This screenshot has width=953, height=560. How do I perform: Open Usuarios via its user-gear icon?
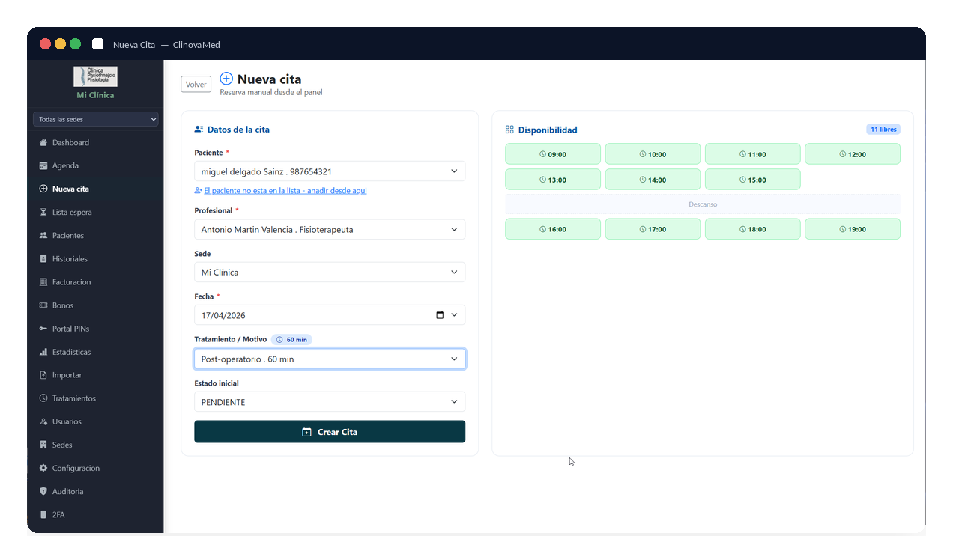(43, 421)
